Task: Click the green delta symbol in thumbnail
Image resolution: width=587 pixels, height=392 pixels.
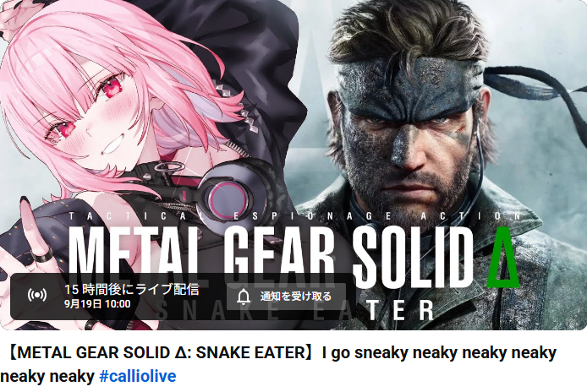Action: (503, 257)
